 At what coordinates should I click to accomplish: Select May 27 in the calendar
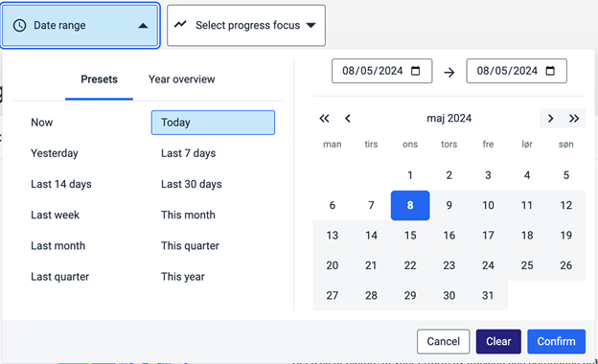tap(333, 296)
